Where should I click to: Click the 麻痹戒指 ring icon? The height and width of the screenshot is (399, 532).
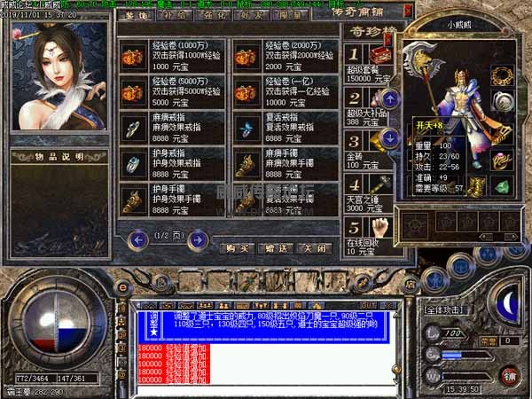(133, 129)
